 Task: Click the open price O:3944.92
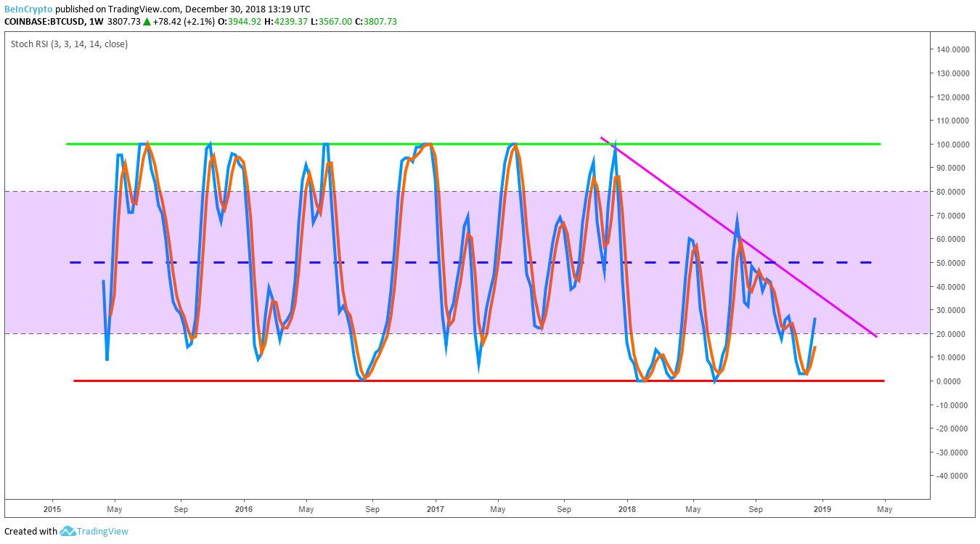pyautogui.click(x=239, y=22)
